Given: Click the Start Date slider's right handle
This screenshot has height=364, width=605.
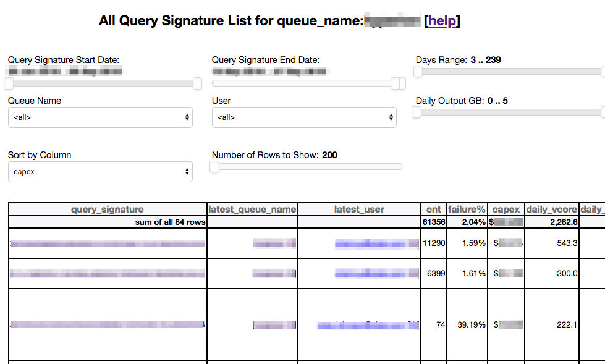Looking at the screenshot, I should (197, 83).
